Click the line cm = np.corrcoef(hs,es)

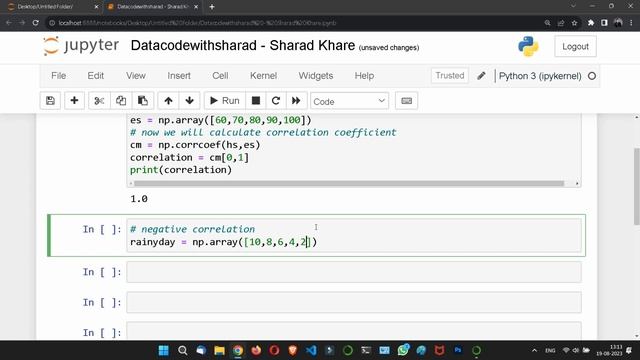click(x=195, y=145)
